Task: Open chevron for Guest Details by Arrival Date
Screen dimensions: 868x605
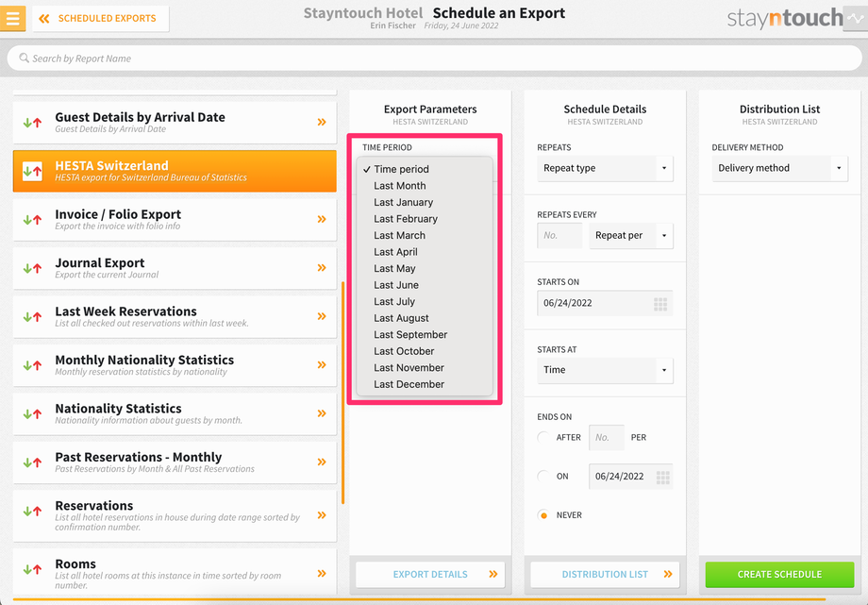Action: [322, 122]
